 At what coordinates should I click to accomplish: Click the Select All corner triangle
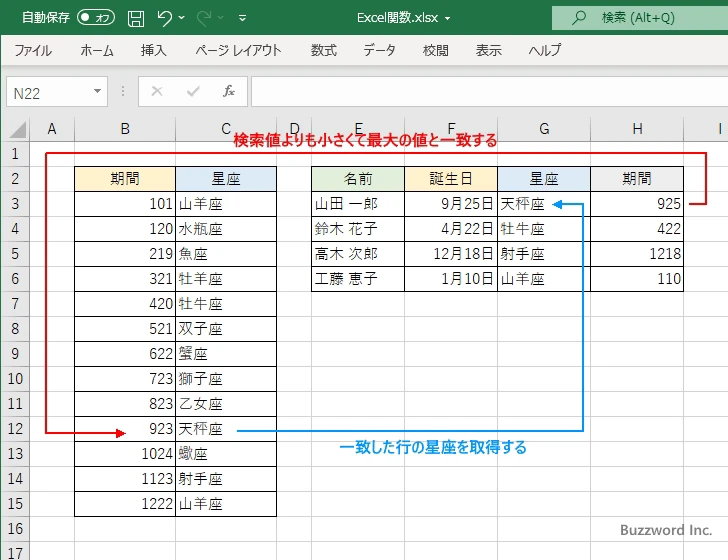click(x=15, y=129)
